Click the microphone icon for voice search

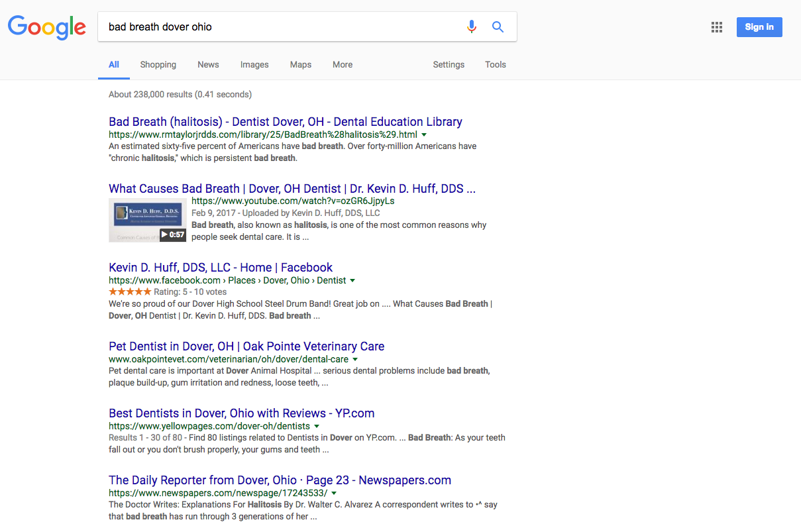click(471, 27)
